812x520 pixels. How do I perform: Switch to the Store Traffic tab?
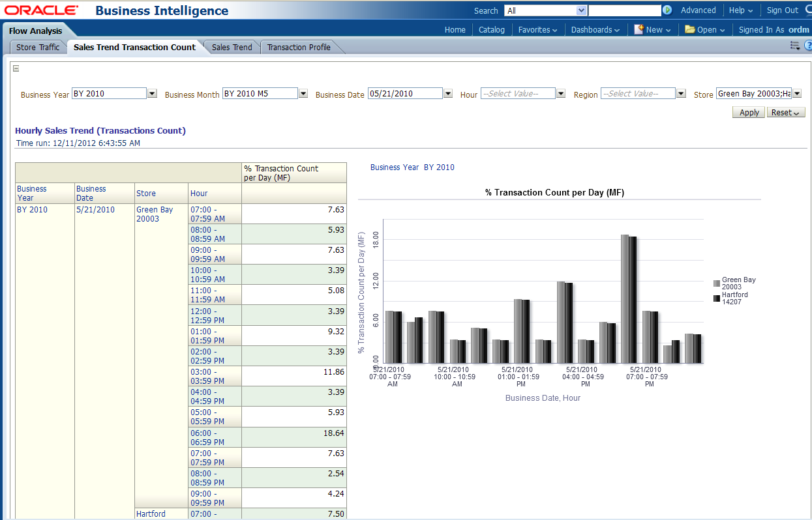click(x=38, y=47)
